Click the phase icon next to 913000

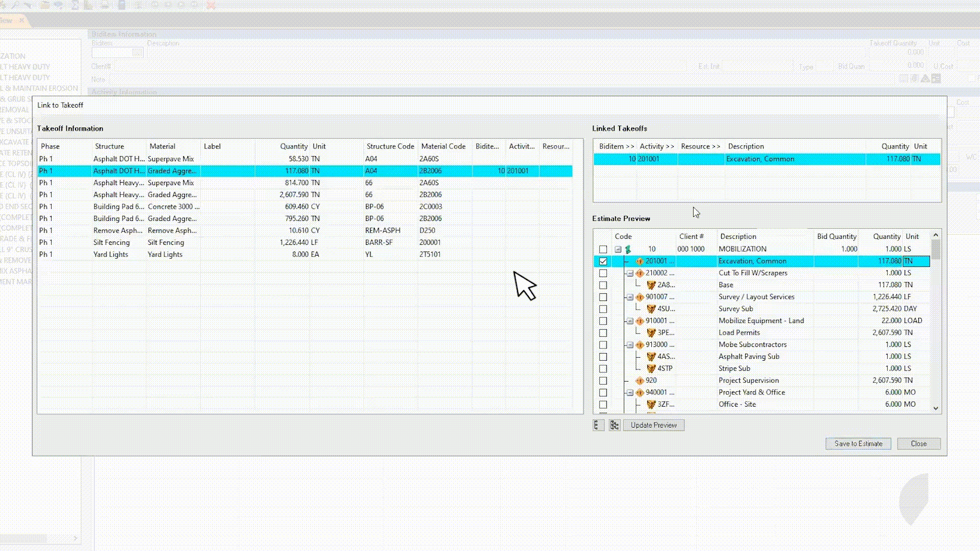(x=640, y=344)
